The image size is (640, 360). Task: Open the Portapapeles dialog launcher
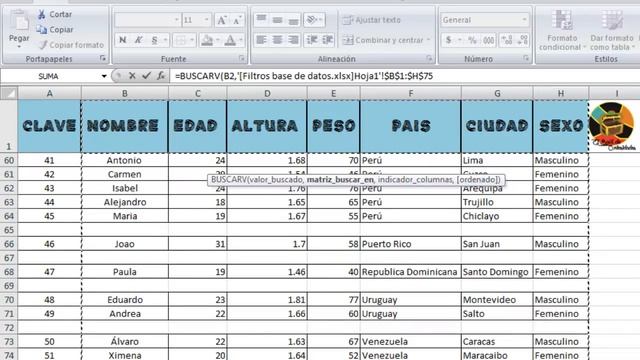102,59
